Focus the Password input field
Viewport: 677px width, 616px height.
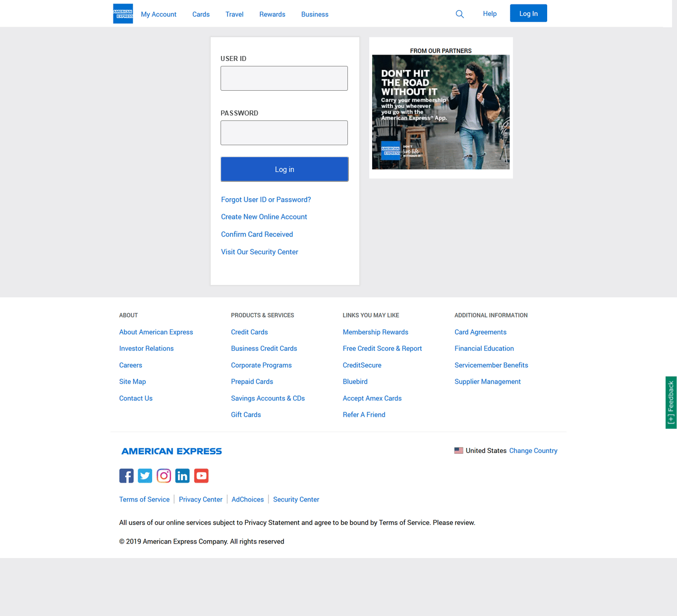pyautogui.click(x=284, y=133)
